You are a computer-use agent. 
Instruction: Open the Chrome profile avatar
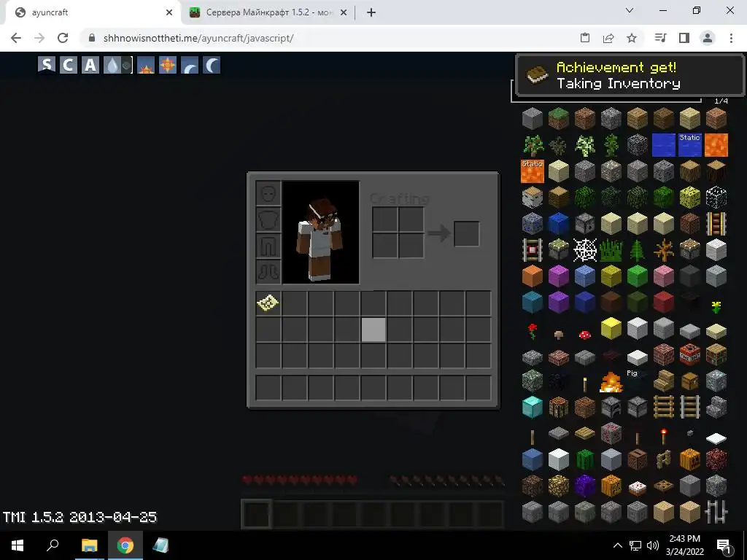pos(708,38)
